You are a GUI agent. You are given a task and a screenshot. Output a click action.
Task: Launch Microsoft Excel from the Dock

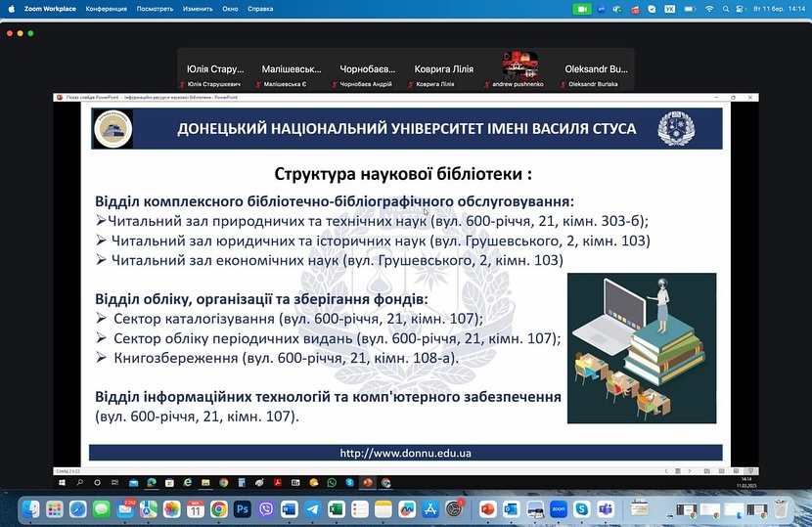[x=337, y=510]
